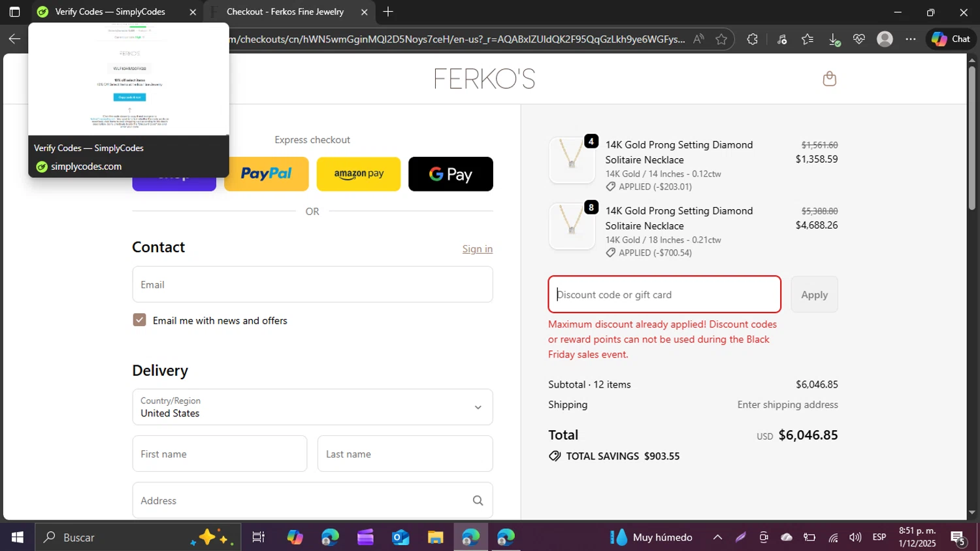Close the Checkout - Ferkos Fine Jewelry tab

point(365,12)
